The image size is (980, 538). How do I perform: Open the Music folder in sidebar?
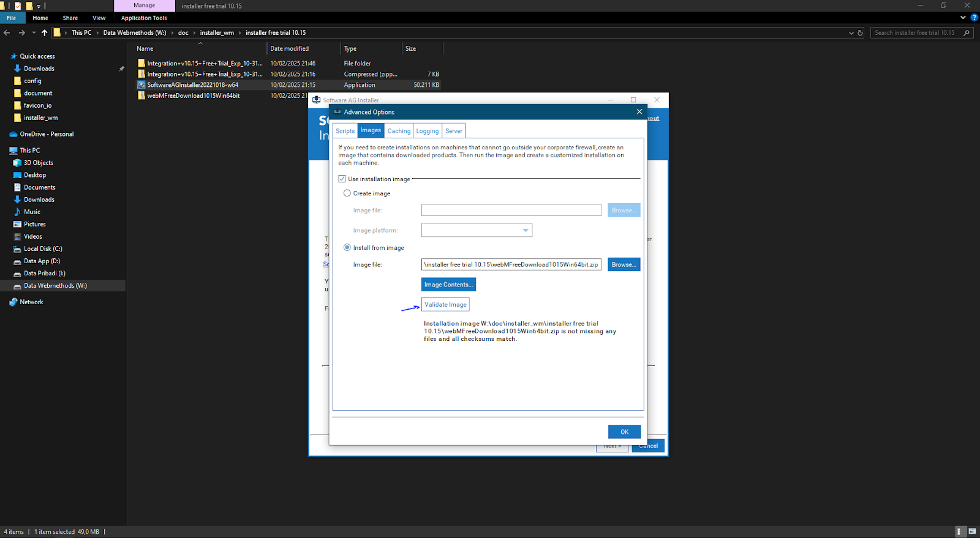[x=32, y=212]
